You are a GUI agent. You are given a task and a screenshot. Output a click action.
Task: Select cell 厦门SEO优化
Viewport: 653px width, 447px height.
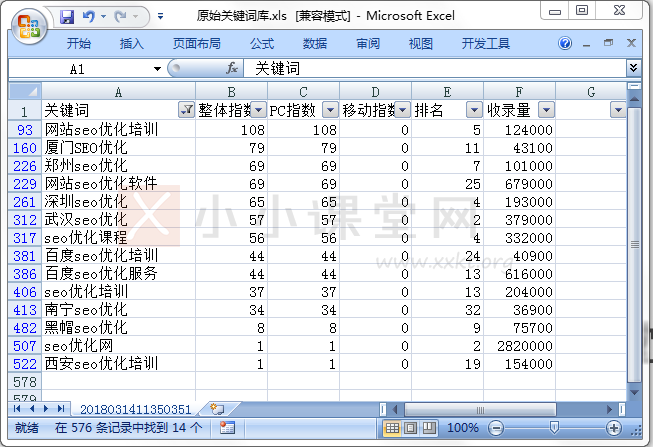[119, 147]
